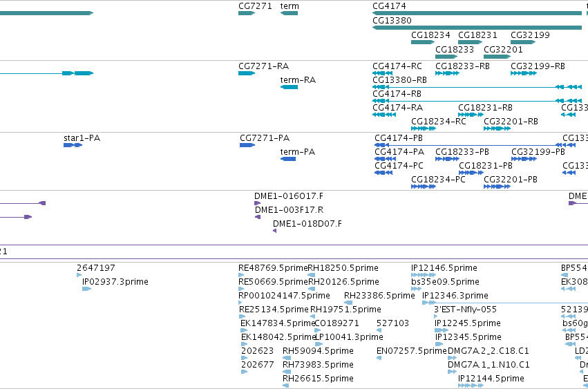Click the CG7271-RA transcript label
The width and height of the screenshot is (588, 389).
pos(264,66)
